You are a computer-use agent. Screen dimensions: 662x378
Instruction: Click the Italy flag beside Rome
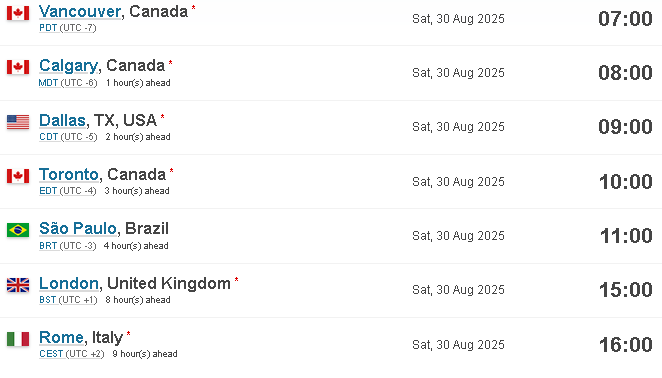(18, 339)
